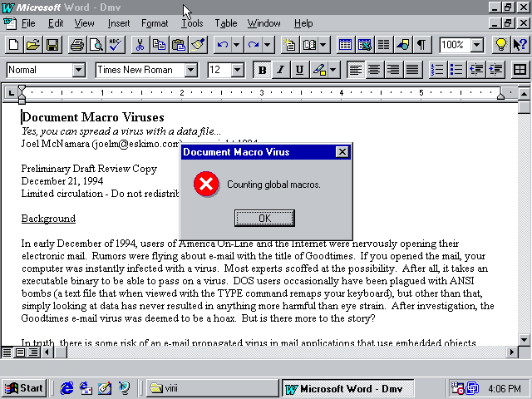532x399 pixels.
Task: Open the Insert menu
Action: [x=119, y=23]
